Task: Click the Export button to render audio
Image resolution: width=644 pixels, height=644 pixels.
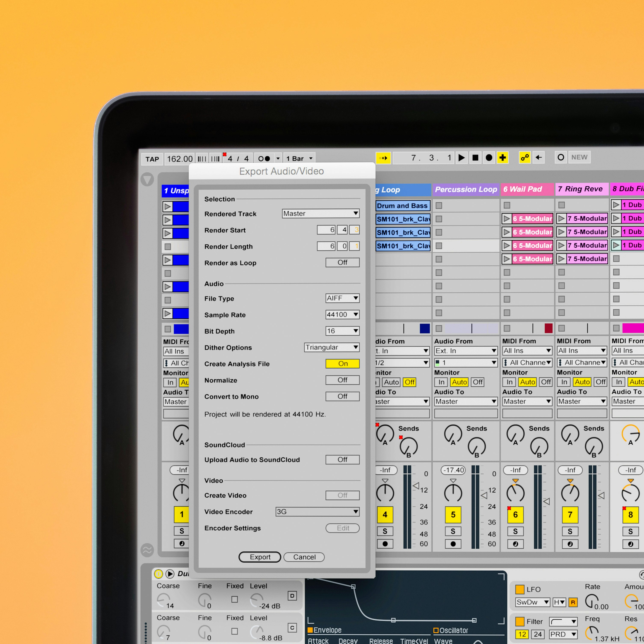Action: click(260, 557)
